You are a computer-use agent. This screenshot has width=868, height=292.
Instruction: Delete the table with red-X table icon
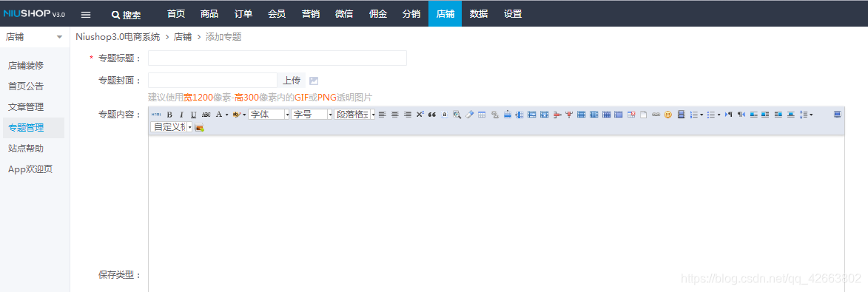(631, 115)
